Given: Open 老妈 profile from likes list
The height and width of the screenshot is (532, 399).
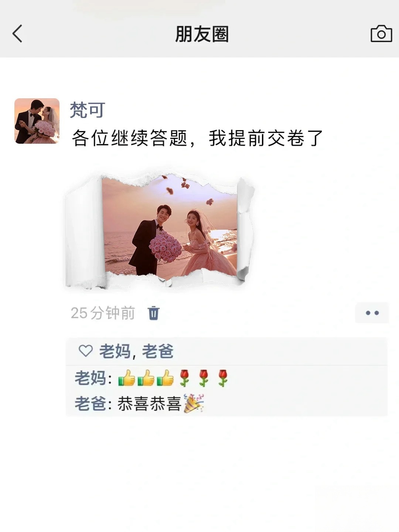Looking at the screenshot, I should [115, 351].
